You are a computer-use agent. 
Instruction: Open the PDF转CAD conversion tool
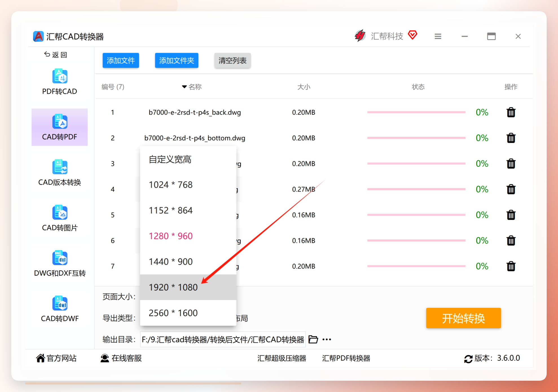pyautogui.click(x=60, y=82)
